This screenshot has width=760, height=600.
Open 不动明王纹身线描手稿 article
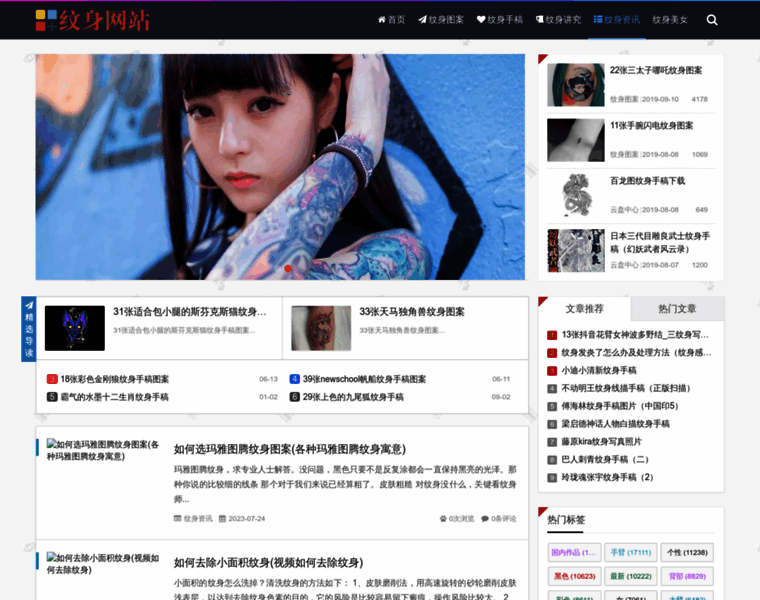(626, 388)
